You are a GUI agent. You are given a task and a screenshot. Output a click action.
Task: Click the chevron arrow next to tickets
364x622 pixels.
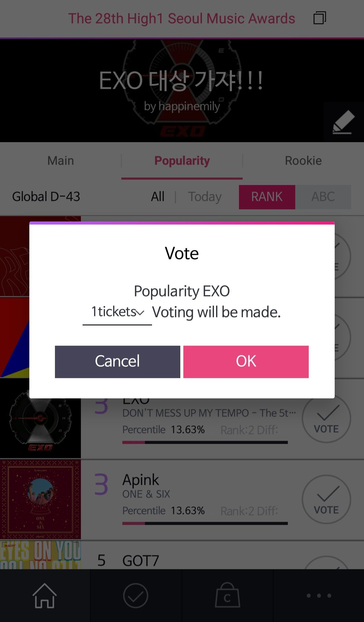coord(141,313)
